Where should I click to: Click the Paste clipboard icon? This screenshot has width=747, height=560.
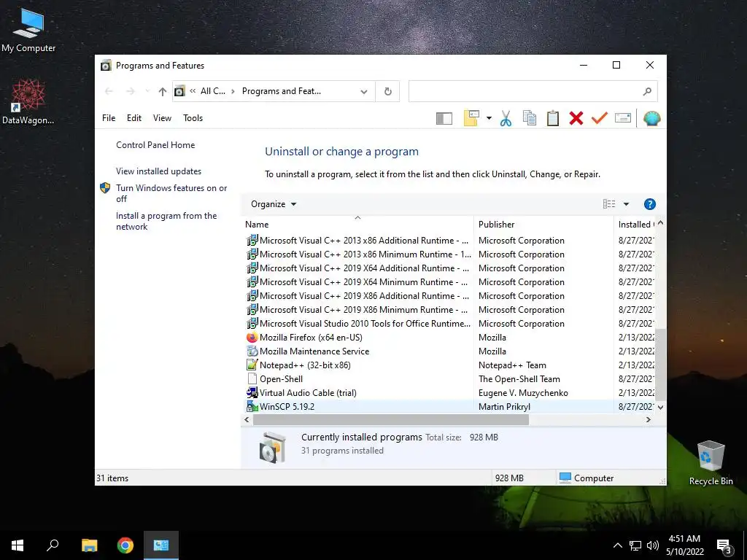(553, 118)
